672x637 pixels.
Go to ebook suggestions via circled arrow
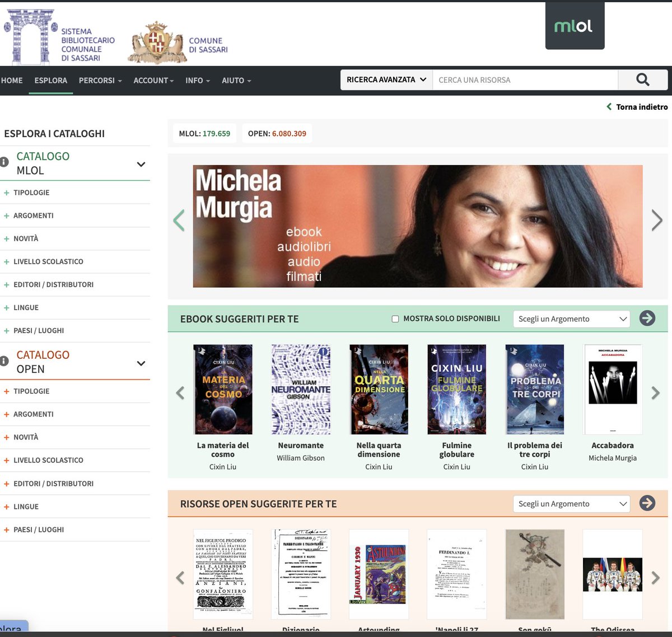point(647,318)
